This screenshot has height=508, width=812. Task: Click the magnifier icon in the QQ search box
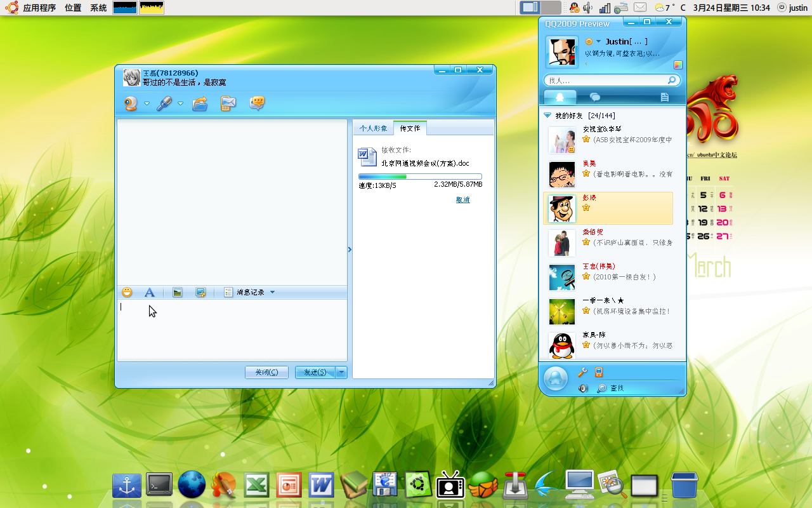pyautogui.click(x=672, y=81)
